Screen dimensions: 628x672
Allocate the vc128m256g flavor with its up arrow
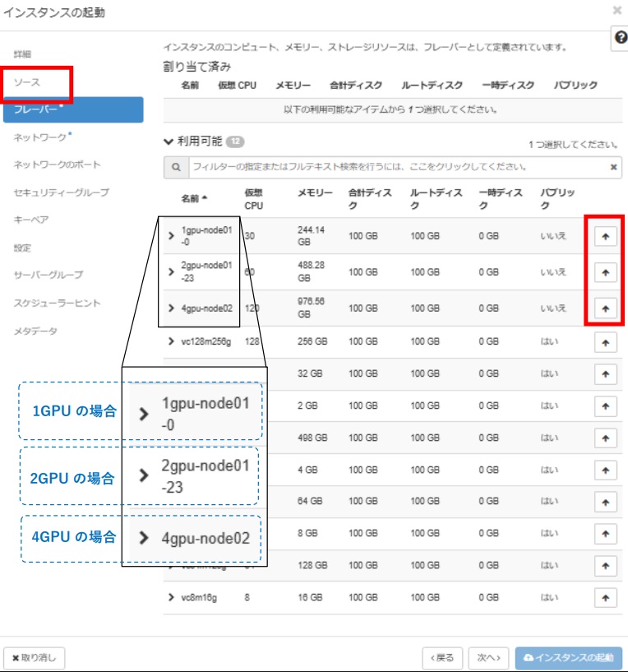(605, 342)
